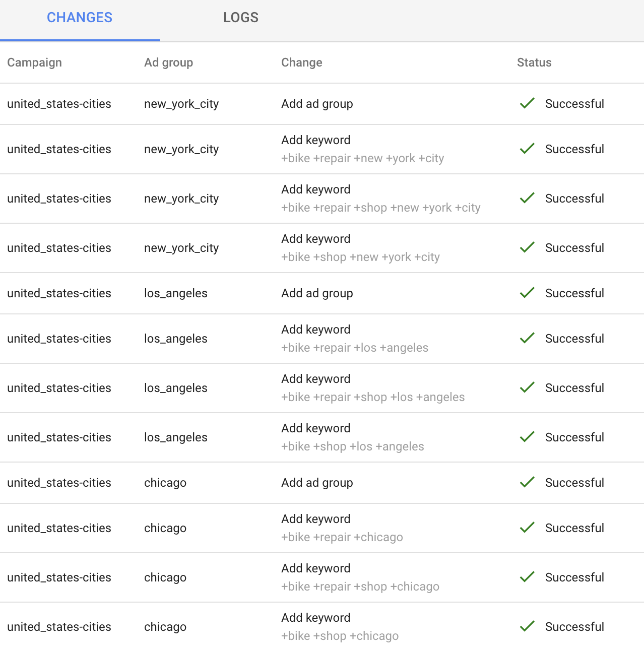Viewport: 644px width, 651px height.
Task: Select keyword +bike +repair +shop +new +york +city
Action: click(x=380, y=208)
